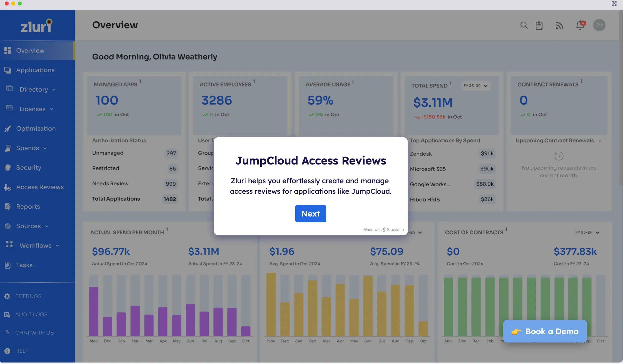Click info icon next to Actual Spend Per Month

coord(167,229)
